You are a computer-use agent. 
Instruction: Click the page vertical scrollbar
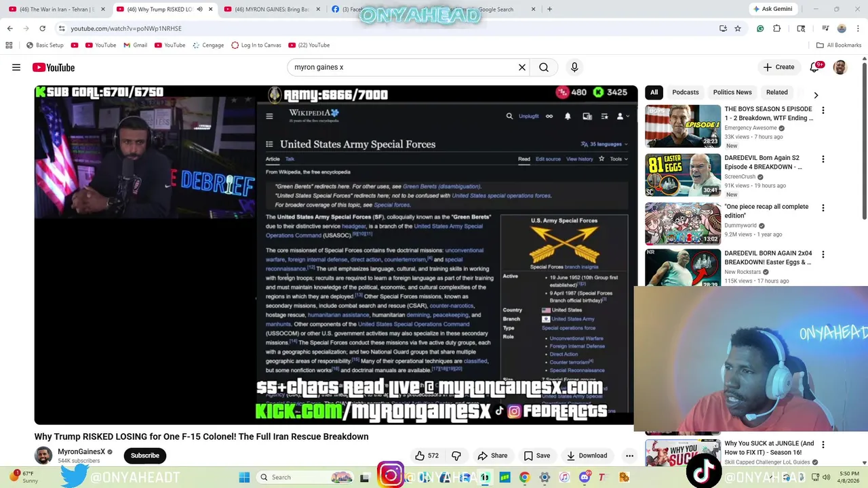864,140
